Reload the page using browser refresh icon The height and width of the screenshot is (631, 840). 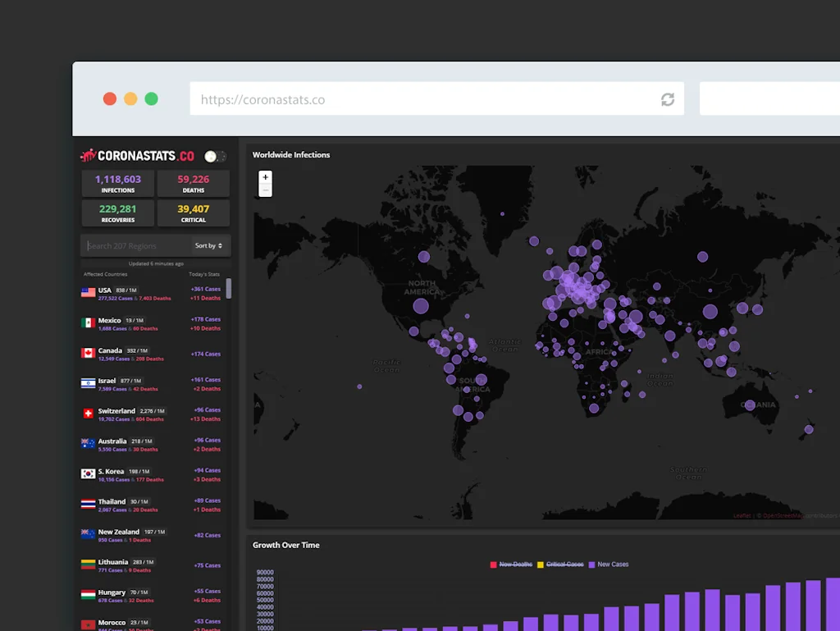click(668, 99)
